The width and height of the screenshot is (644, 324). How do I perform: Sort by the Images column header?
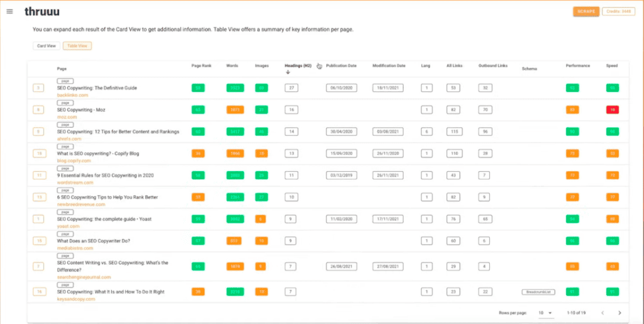coord(262,65)
